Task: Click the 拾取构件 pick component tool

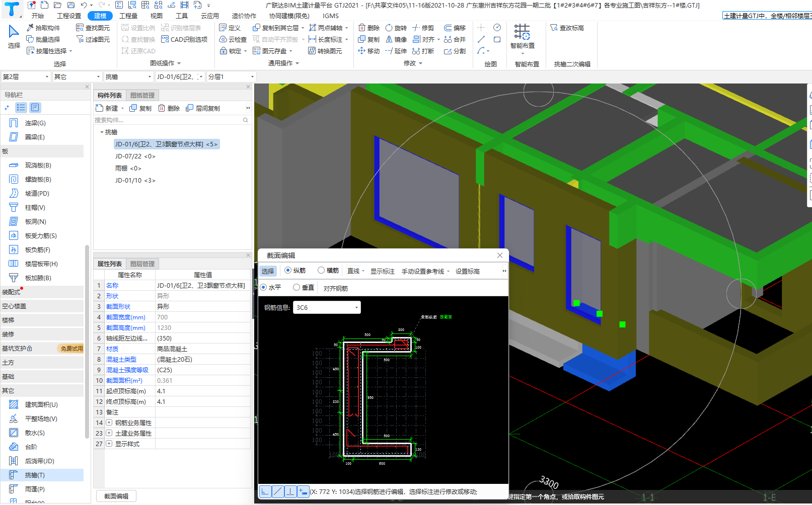Action: point(43,28)
